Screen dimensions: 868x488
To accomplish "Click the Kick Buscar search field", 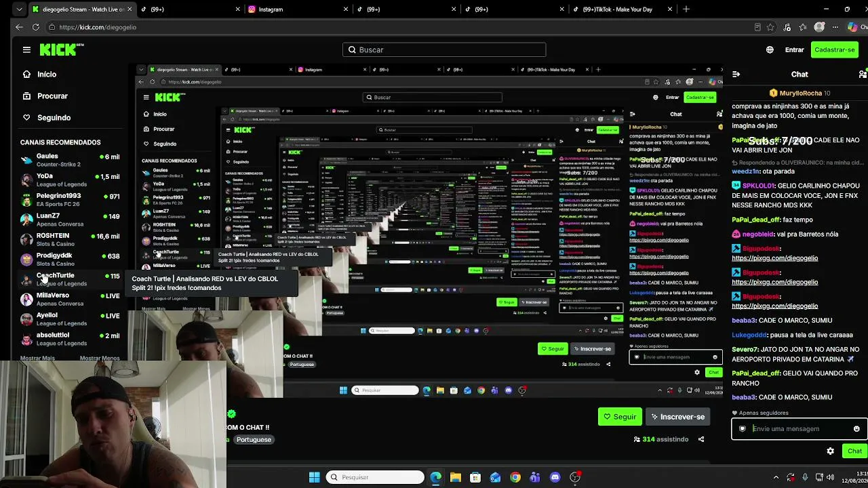I will (x=444, y=49).
